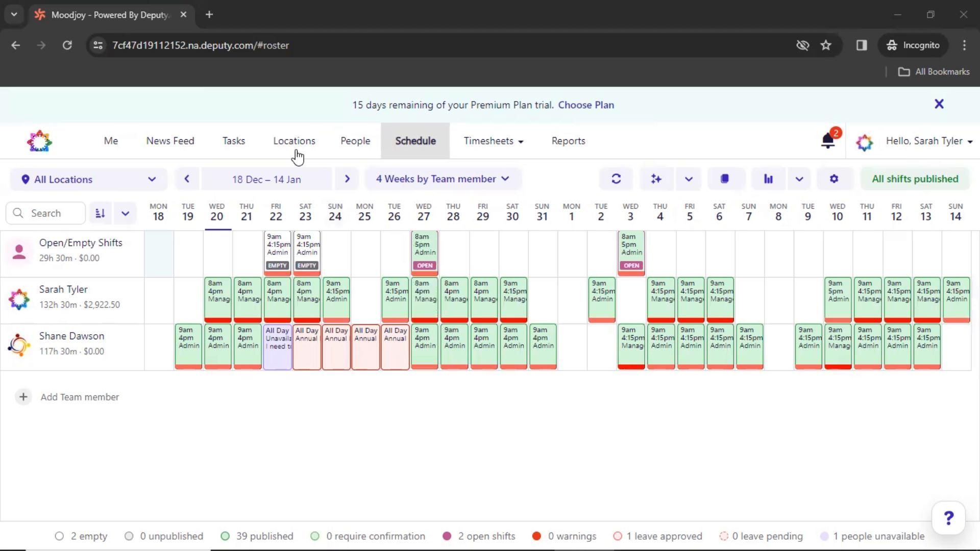Image resolution: width=980 pixels, height=551 pixels.
Task: Expand the All Locations dropdown
Action: (89, 180)
